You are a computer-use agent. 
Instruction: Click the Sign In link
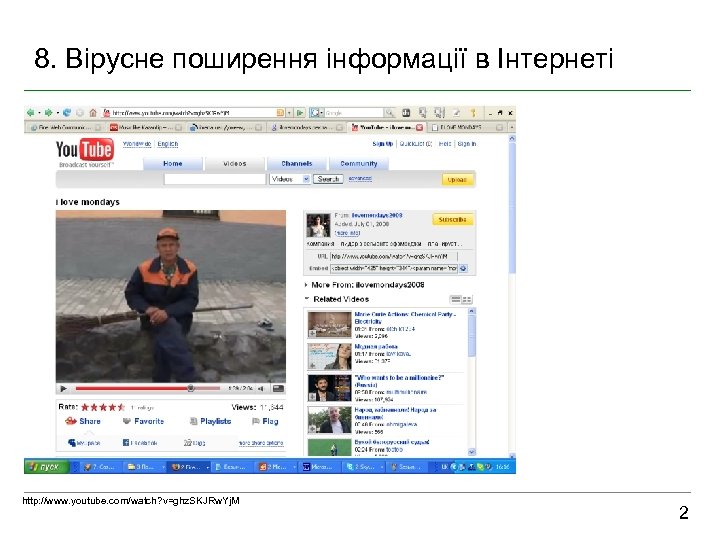coord(467,144)
